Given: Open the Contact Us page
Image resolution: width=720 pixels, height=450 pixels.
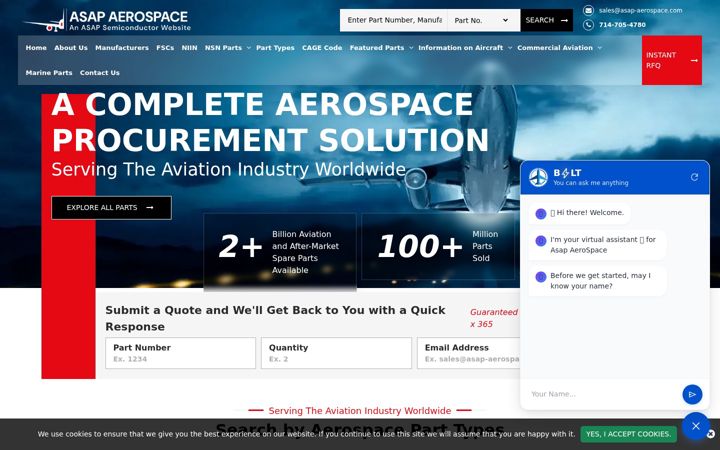Looking at the screenshot, I should point(100,73).
